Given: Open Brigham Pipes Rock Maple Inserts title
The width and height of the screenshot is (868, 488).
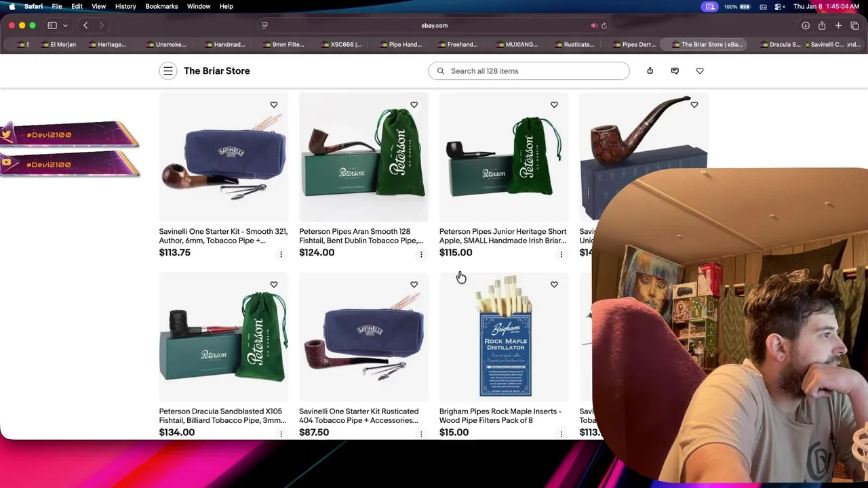Looking at the screenshot, I should pos(500,415).
